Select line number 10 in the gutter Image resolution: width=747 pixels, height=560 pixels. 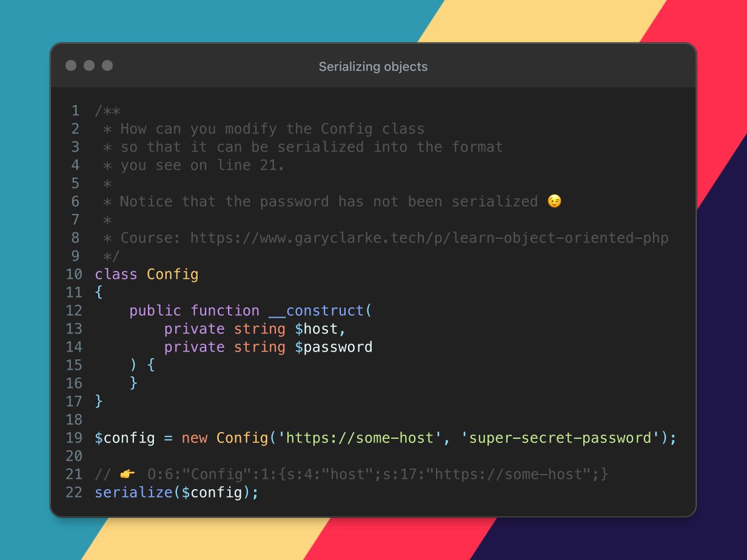[x=73, y=274]
